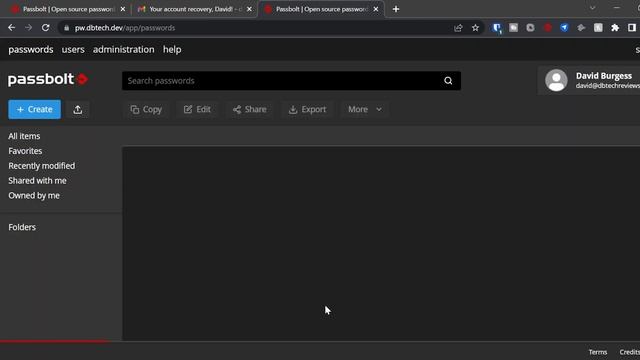
Task: Click browser forward arrow
Action: click(x=28, y=28)
